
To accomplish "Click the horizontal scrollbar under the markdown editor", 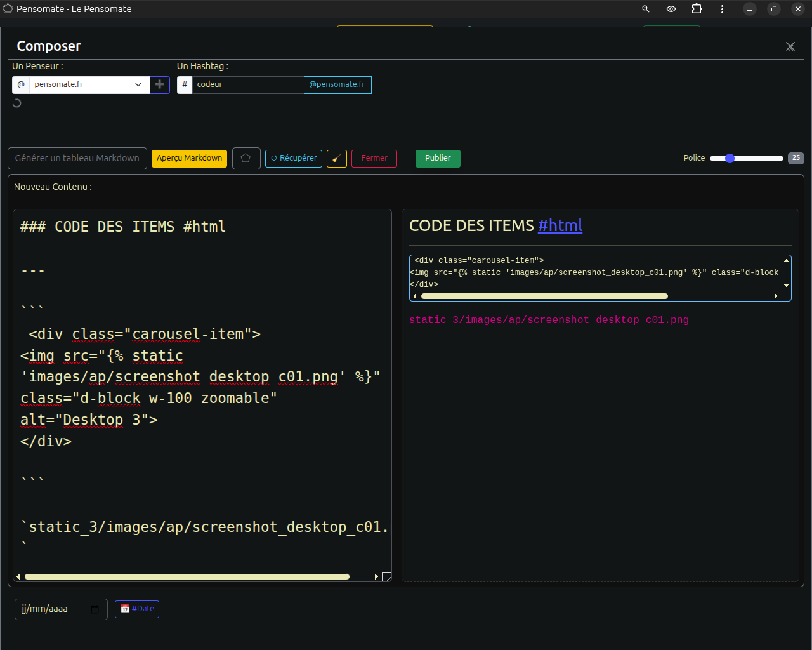I will 187,576.
